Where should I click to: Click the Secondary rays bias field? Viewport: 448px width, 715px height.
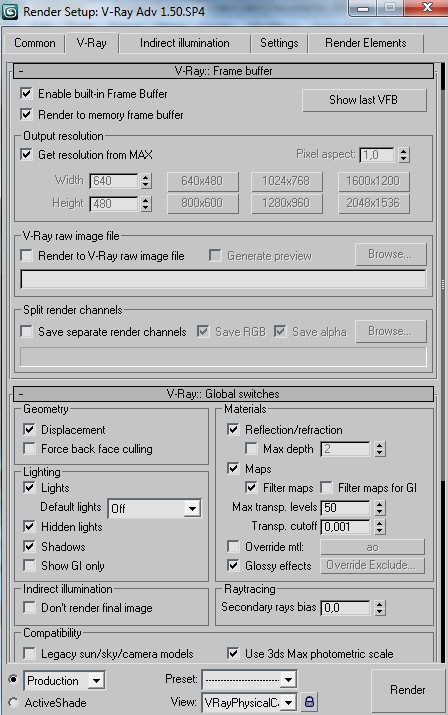tap(345, 607)
